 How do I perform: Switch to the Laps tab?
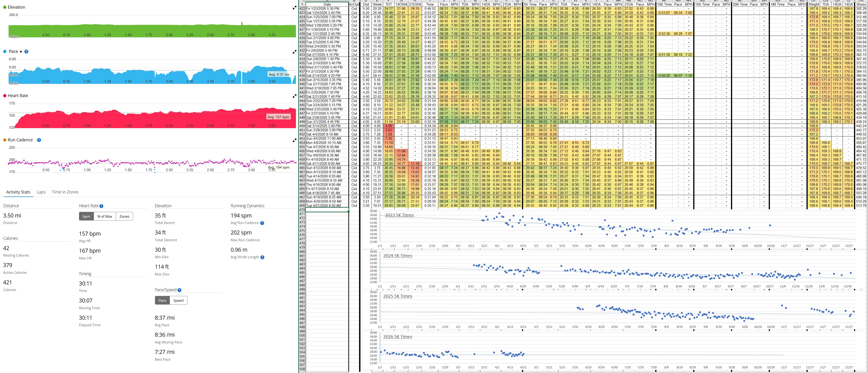pyautogui.click(x=41, y=192)
